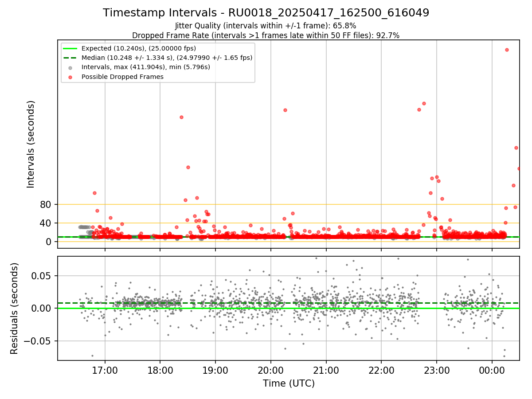532x399 pixels.
Task: Select the 'Dropped Frame Rate' 92.7% subtitle line
Action: (x=266, y=35)
